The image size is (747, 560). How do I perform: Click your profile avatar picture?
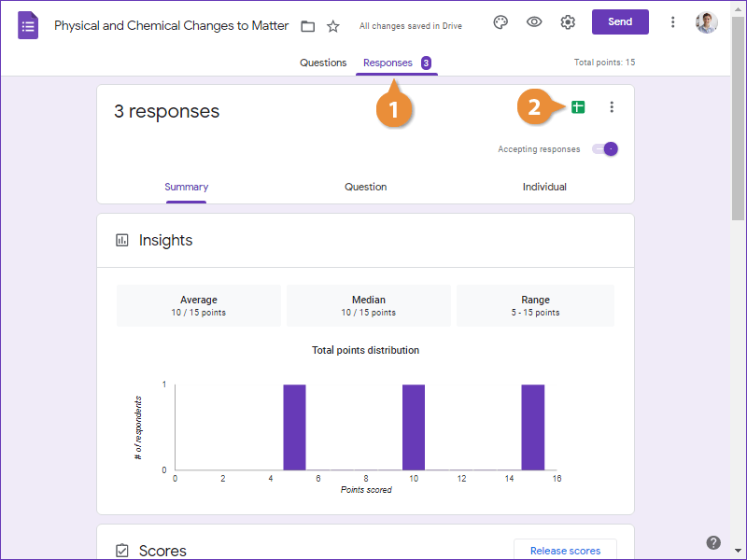click(x=708, y=21)
